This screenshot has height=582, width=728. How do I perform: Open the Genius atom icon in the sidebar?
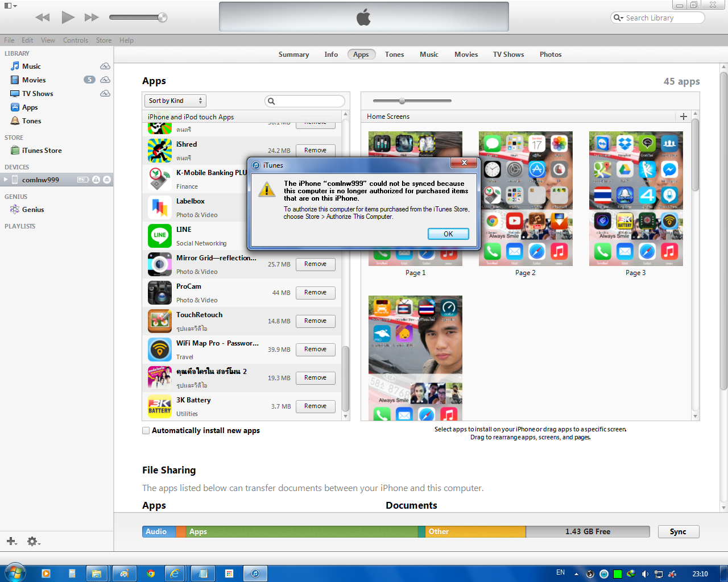(x=15, y=209)
